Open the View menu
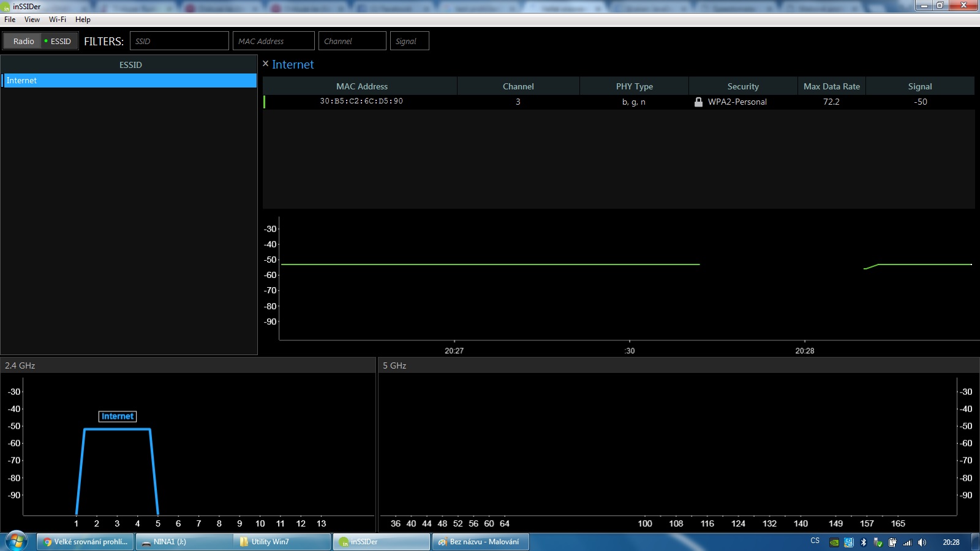 pos(32,20)
